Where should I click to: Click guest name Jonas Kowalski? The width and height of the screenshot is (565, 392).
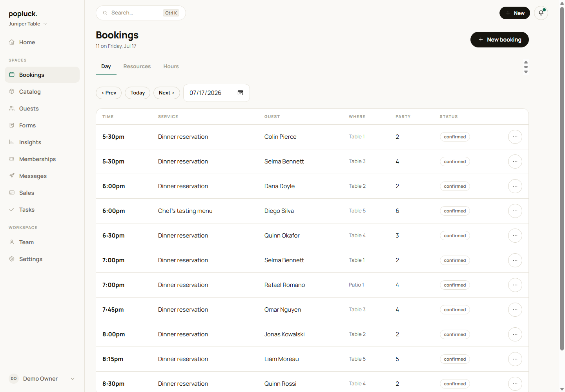[x=284, y=334]
